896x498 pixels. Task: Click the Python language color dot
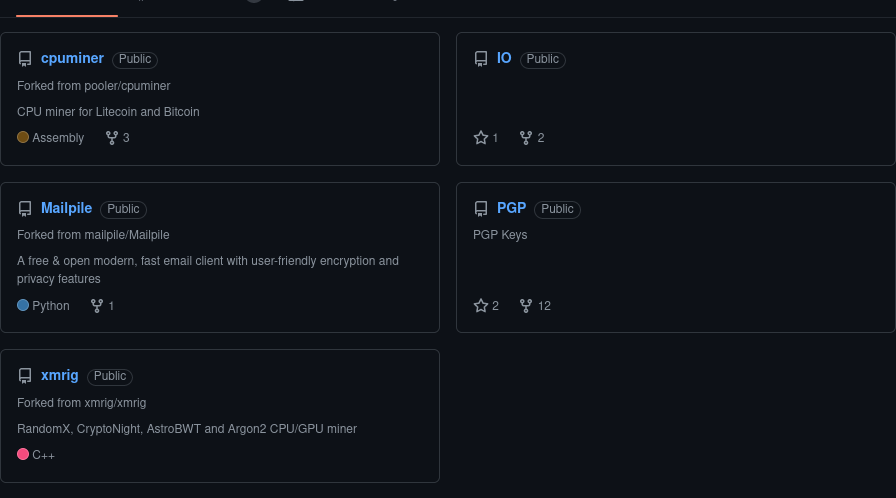click(23, 305)
